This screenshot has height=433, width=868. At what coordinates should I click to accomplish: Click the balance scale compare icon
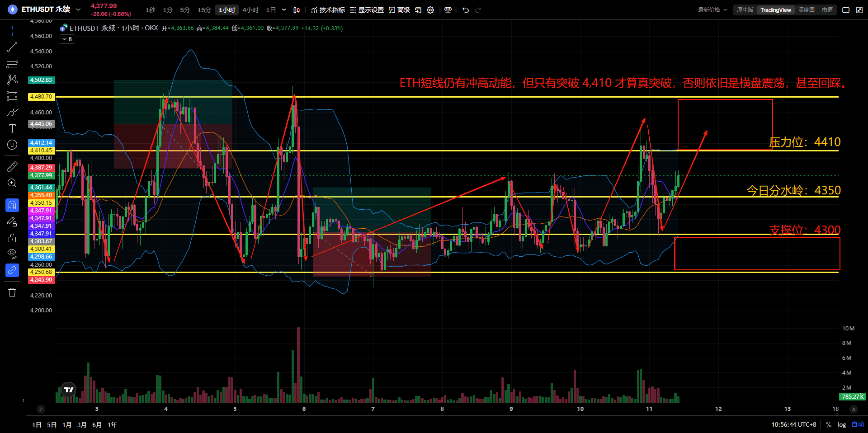448,10
